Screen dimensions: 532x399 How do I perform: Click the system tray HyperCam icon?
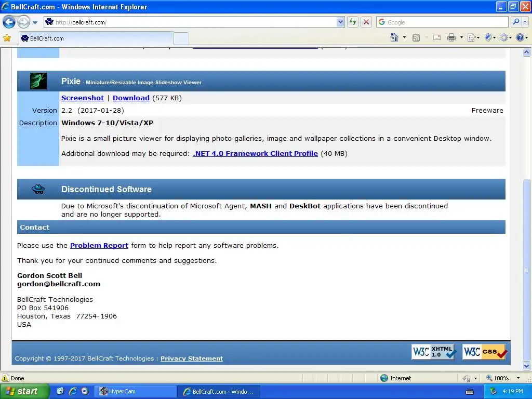click(x=494, y=392)
